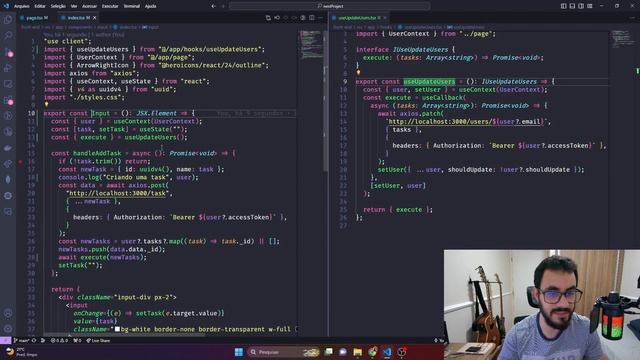
Task: Click the command center search field 'nestProject'
Action: [x=329, y=6]
